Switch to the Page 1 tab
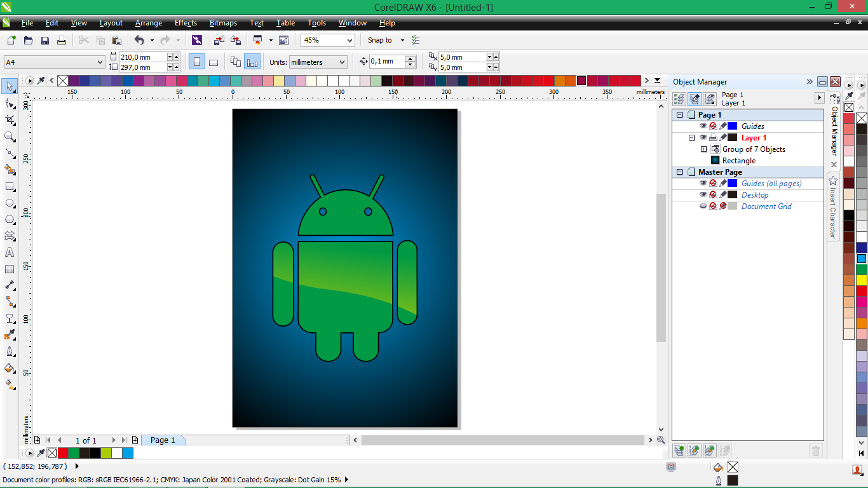 163,440
